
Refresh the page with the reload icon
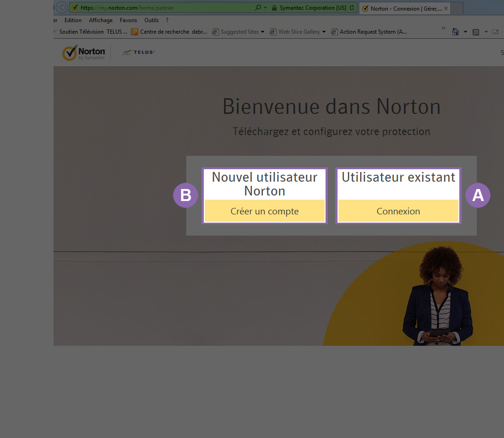coord(352,8)
